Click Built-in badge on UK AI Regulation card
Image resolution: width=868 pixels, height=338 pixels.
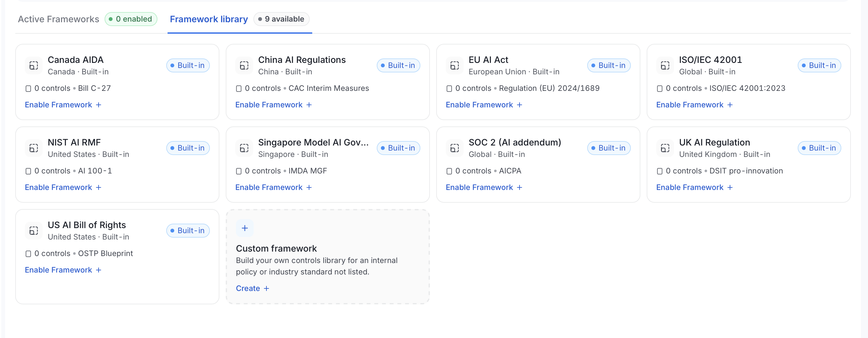[819, 148]
